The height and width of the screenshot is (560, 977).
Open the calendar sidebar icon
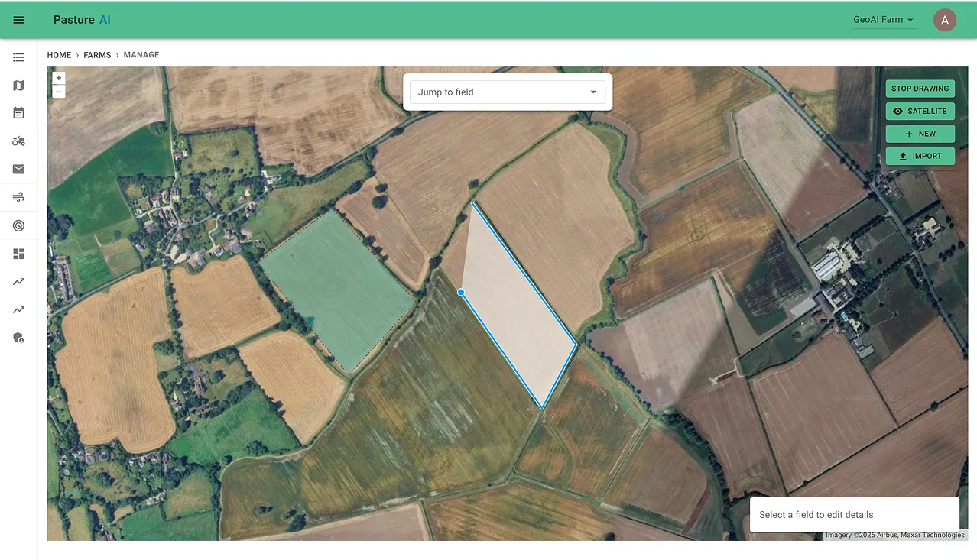(18, 113)
